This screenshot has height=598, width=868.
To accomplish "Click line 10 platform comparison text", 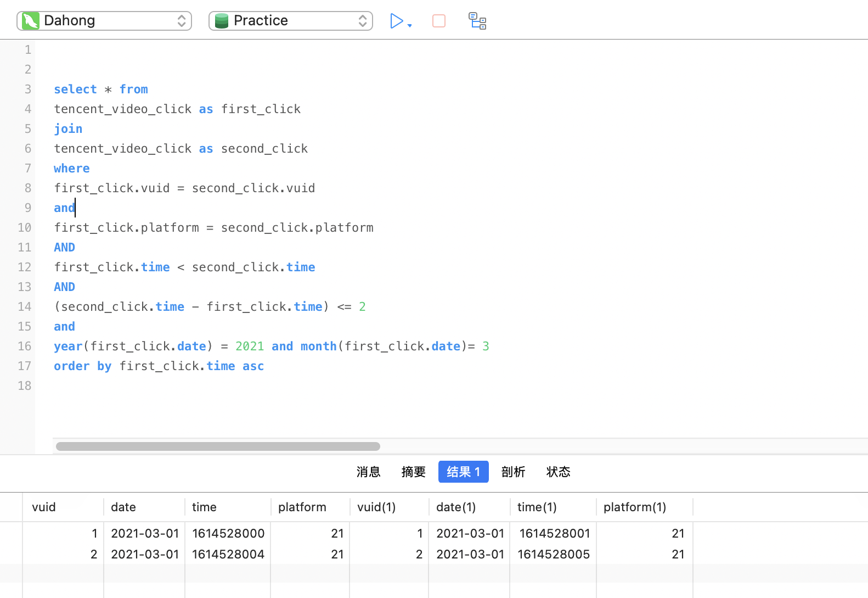I will (x=213, y=227).
